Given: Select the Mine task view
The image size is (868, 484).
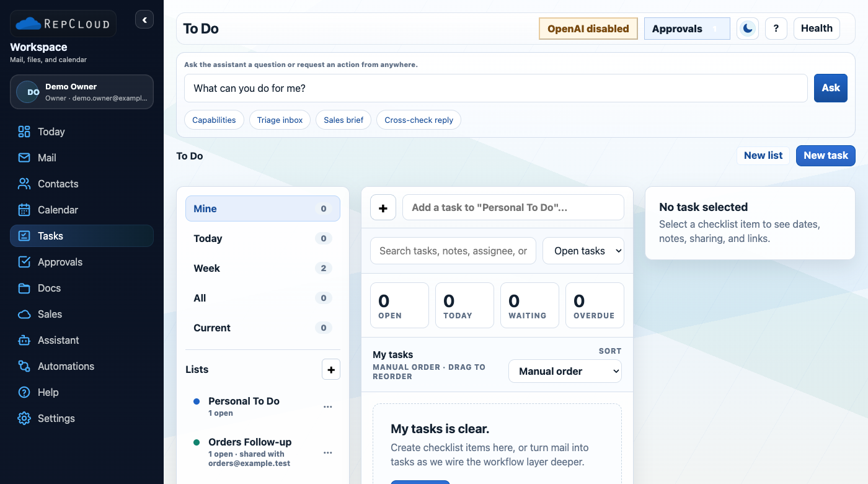Looking at the screenshot, I should pos(263,208).
